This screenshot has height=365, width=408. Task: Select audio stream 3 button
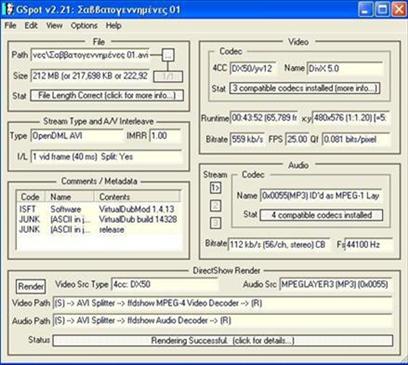(x=216, y=222)
